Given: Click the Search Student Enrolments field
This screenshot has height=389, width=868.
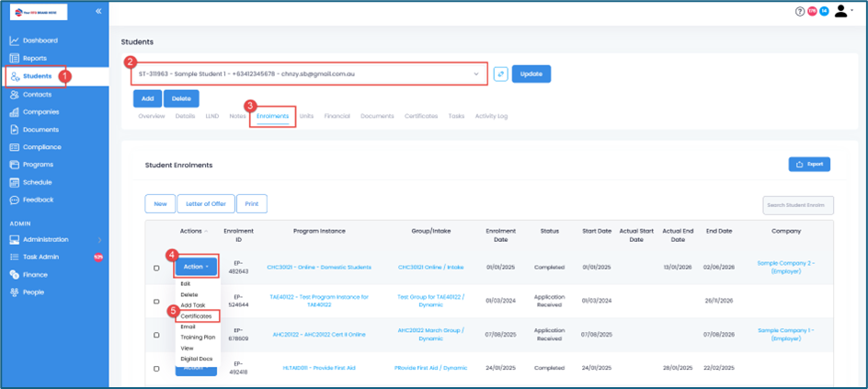Looking at the screenshot, I should 797,205.
